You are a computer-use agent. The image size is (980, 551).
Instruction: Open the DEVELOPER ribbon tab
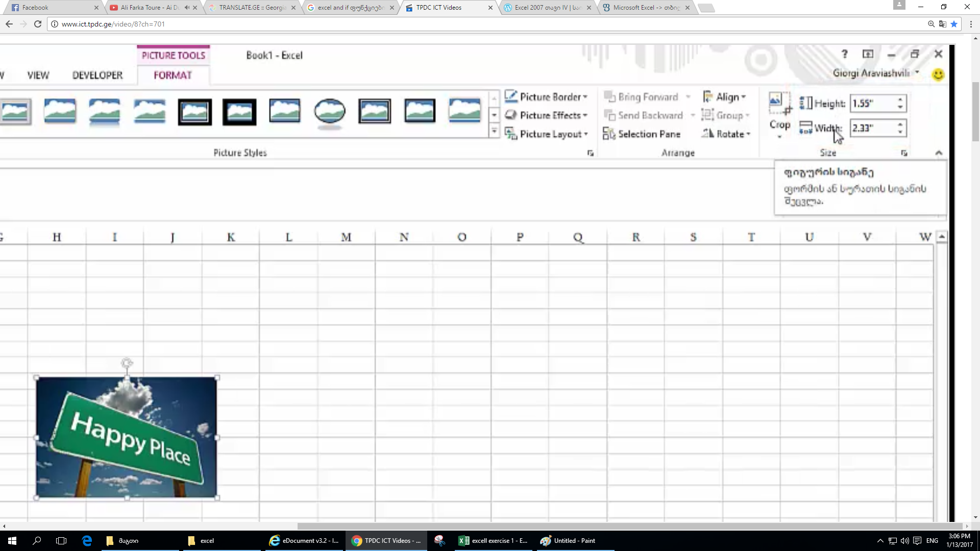point(97,76)
